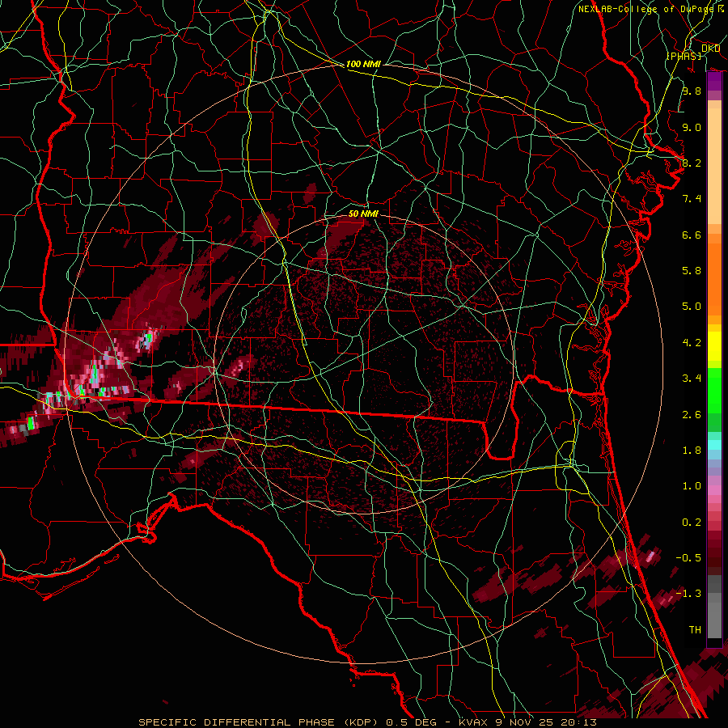Click "SPECIFIC DIFFERENTIAL PHASE (KDP)" in the caption
728x728 pixels.
tap(258, 722)
